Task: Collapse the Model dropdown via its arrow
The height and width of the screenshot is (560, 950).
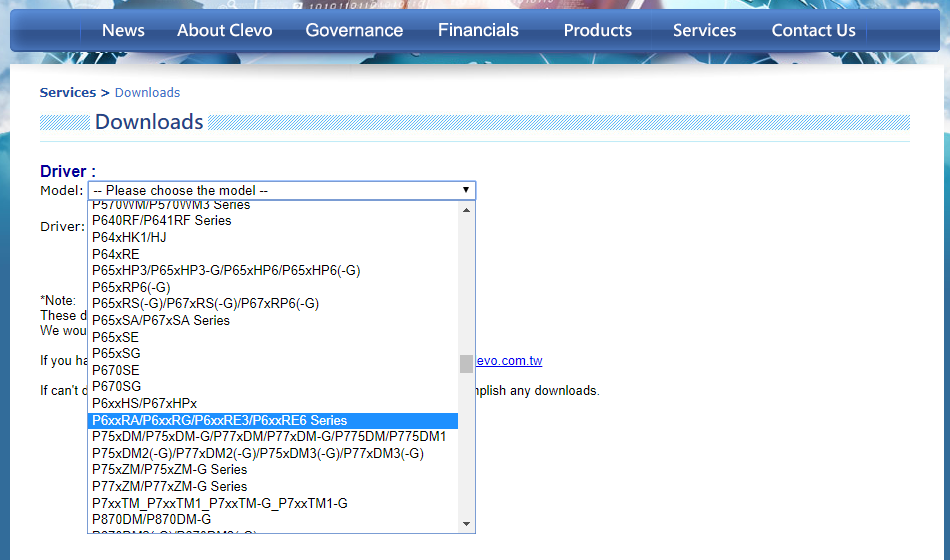Action: [x=465, y=190]
